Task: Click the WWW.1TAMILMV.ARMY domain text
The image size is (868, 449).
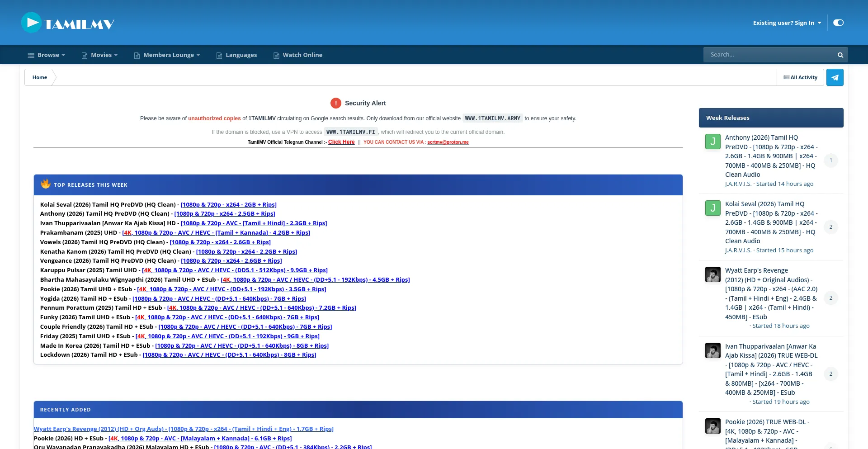Action: [x=493, y=118]
